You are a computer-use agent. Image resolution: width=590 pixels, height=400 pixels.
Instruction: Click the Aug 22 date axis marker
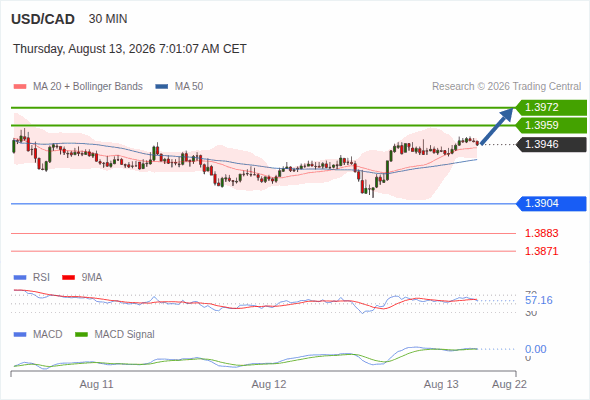[509, 385]
